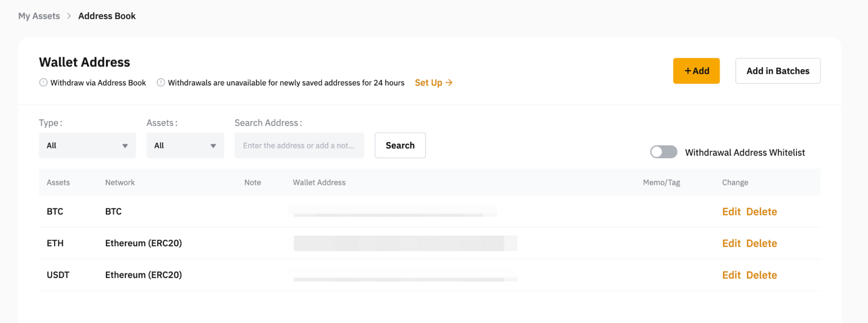The width and height of the screenshot is (868, 323).
Task: Delete the BTC wallet address
Action: 761,212
